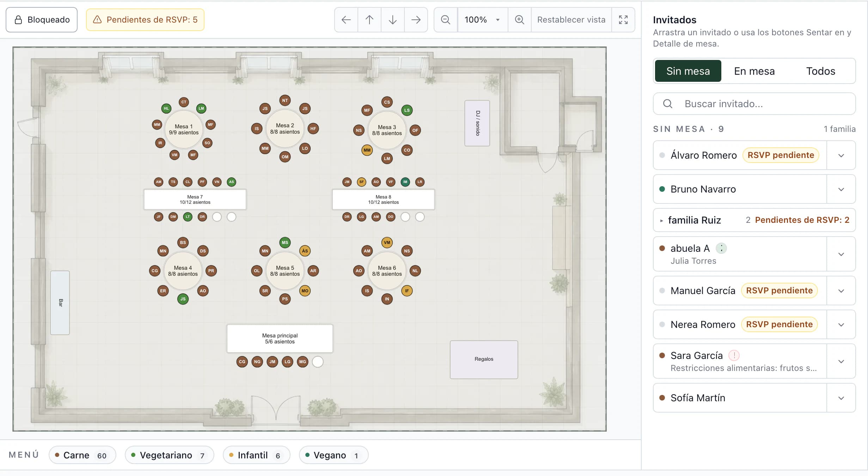Click the empty seat at Mesa principal
The height and width of the screenshot is (476, 868).
click(x=318, y=362)
